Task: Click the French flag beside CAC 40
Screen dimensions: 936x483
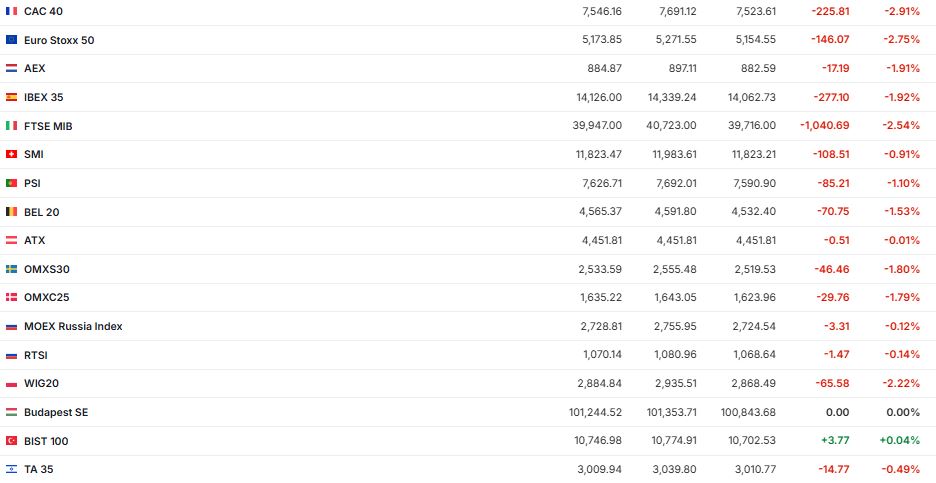Action: pyautogui.click(x=12, y=11)
